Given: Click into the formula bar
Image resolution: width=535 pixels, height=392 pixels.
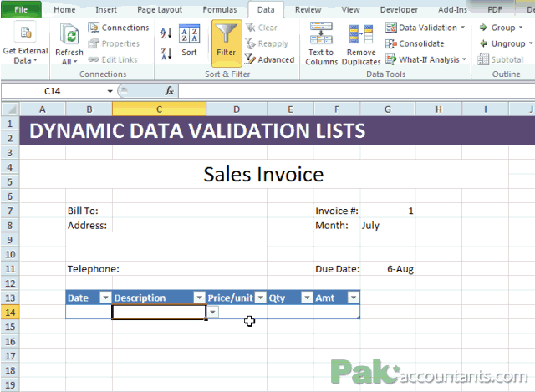Looking at the screenshot, I should 356,91.
